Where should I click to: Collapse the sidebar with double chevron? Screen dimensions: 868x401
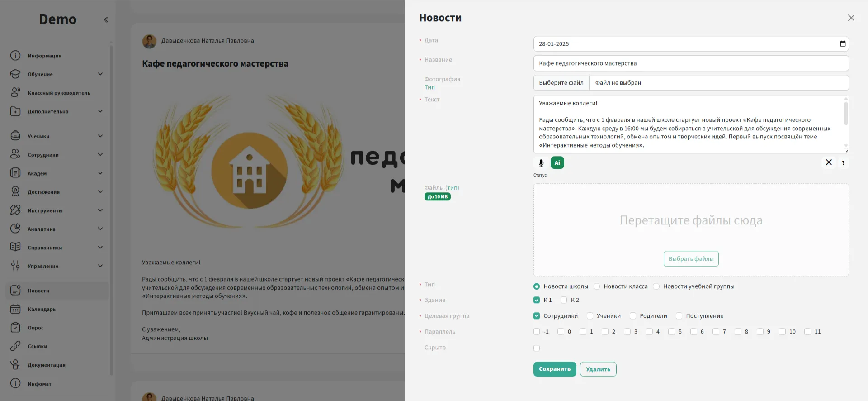106,19
